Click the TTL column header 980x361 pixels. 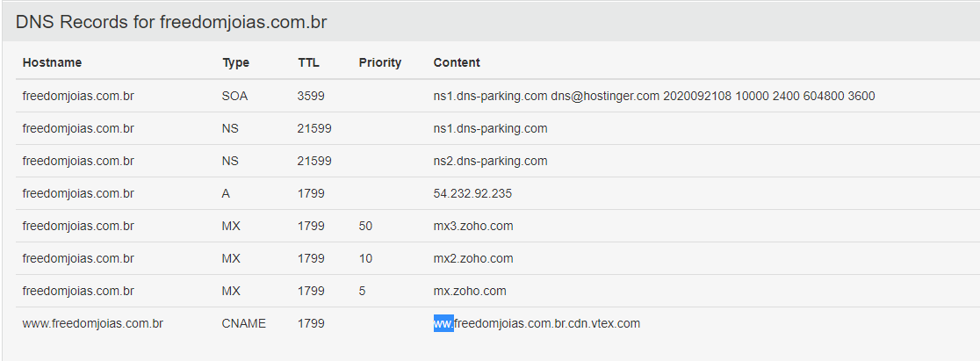(x=309, y=62)
